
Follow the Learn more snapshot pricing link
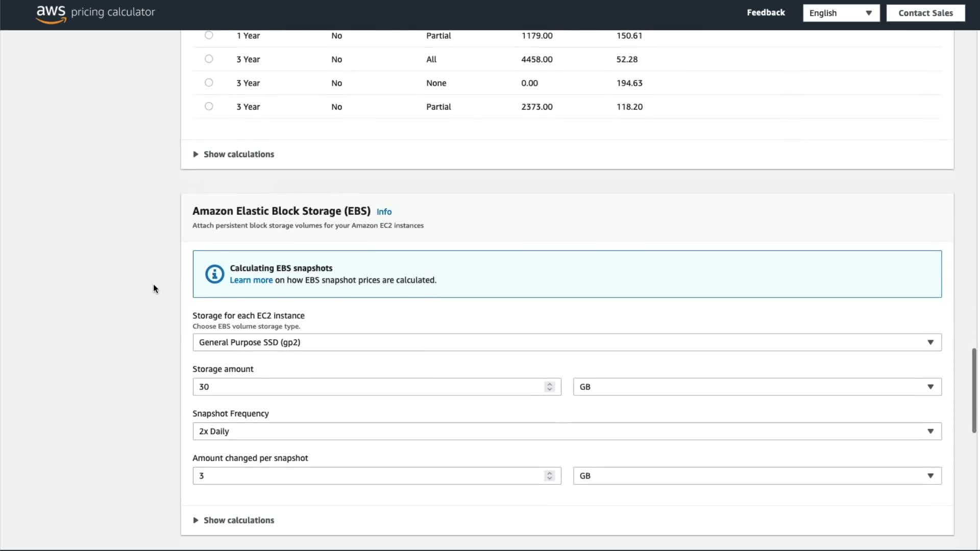pyautogui.click(x=251, y=280)
